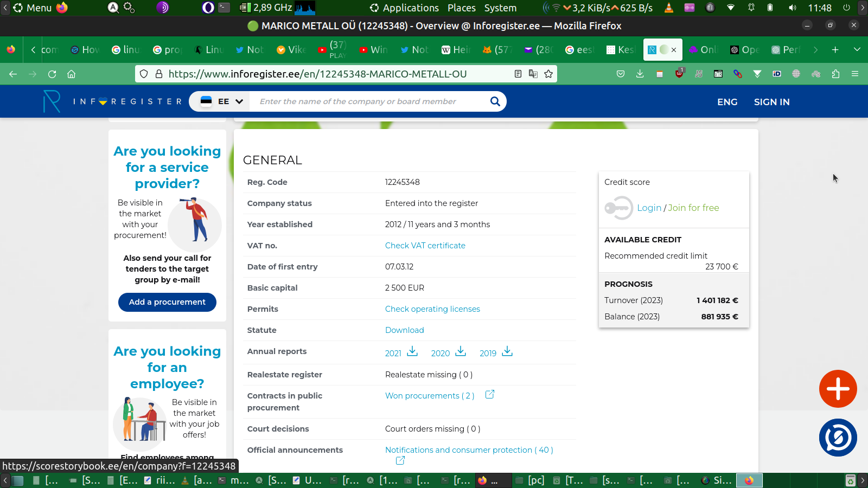
Task: Toggle reader view icon in address bar
Action: pyautogui.click(x=518, y=74)
